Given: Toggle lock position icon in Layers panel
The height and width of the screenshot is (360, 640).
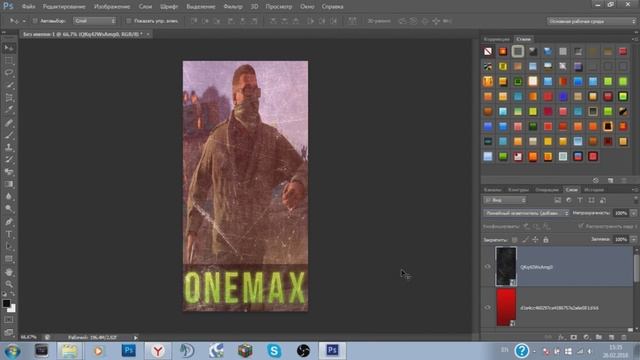Looking at the screenshot, I should [x=536, y=240].
